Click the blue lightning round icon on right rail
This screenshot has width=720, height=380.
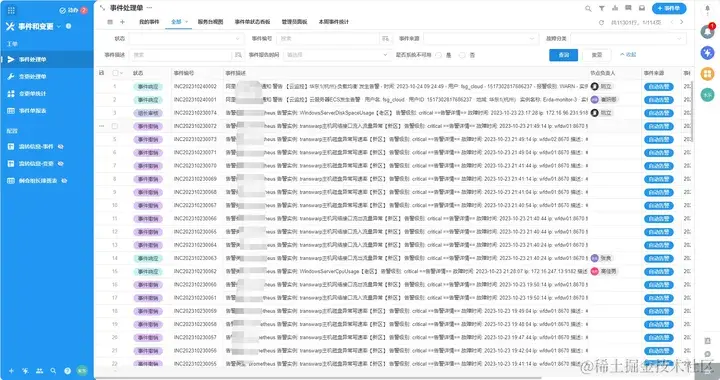[x=707, y=52]
